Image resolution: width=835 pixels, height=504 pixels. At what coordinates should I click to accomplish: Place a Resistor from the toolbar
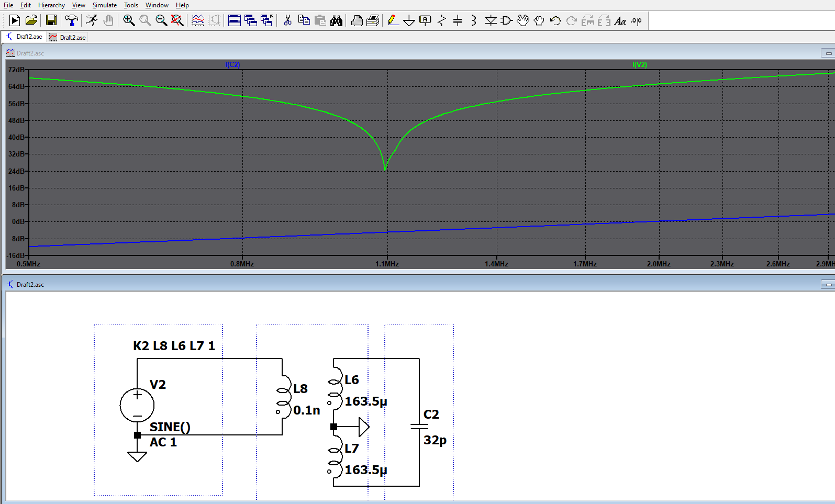[442, 20]
